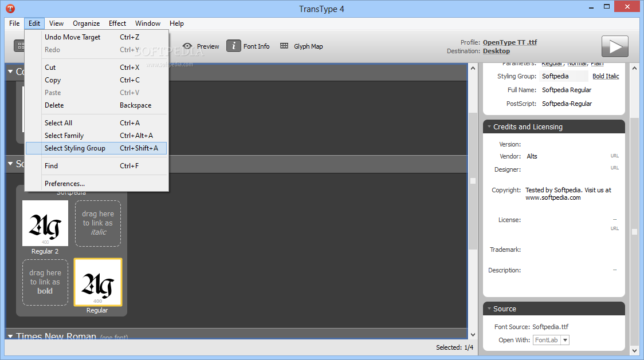Click the Bold Italic styling link
This screenshot has height=360, width=644.
[x=606, y=76]
